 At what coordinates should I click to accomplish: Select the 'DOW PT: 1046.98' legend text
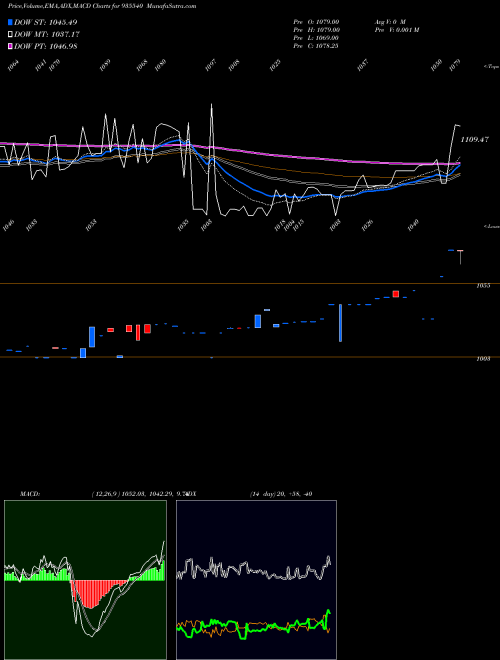point(45,47)
